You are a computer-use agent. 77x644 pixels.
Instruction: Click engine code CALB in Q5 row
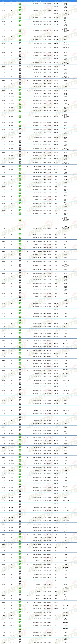[x=66, y=591]
